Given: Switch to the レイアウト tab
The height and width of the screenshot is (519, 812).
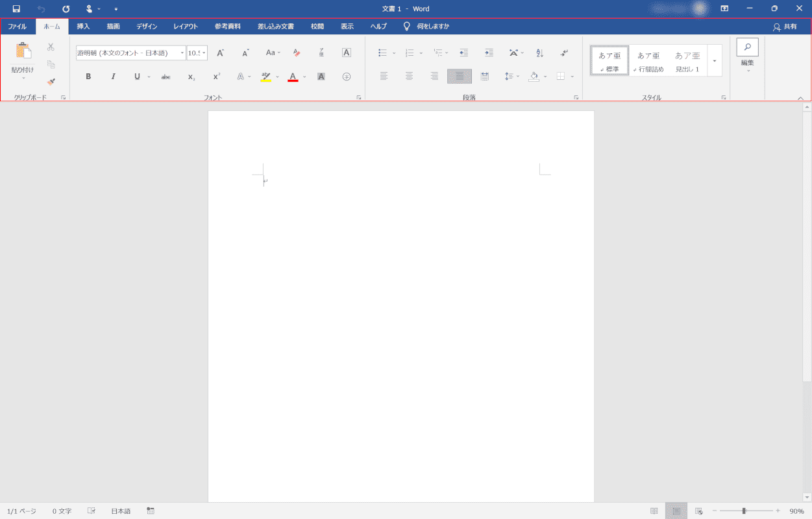Looking at the screenshot, I should coord(186,27).
